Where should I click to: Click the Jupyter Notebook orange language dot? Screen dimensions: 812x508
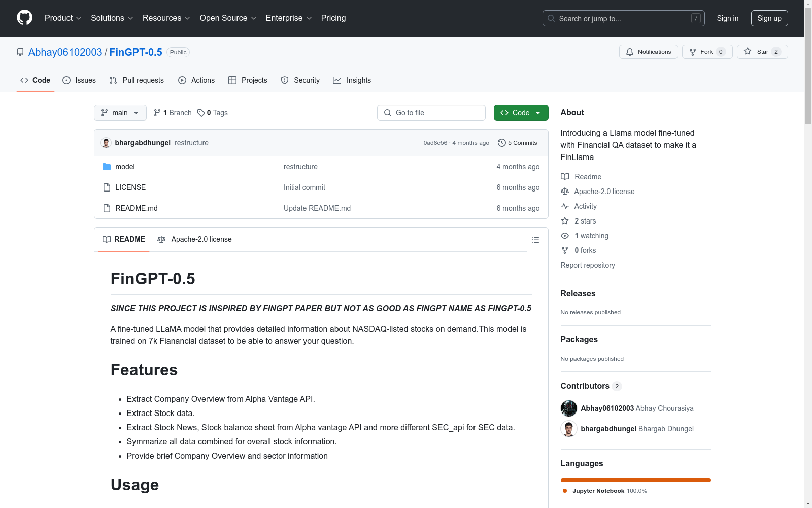tap(565, 491)
